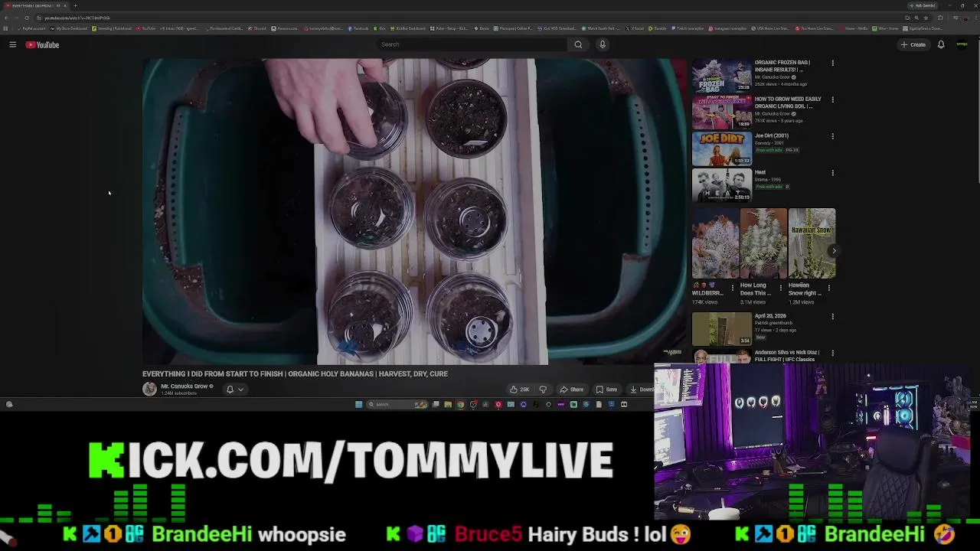Open the Heat movie title link
This screenshot has height=551, width=980.
760,172
